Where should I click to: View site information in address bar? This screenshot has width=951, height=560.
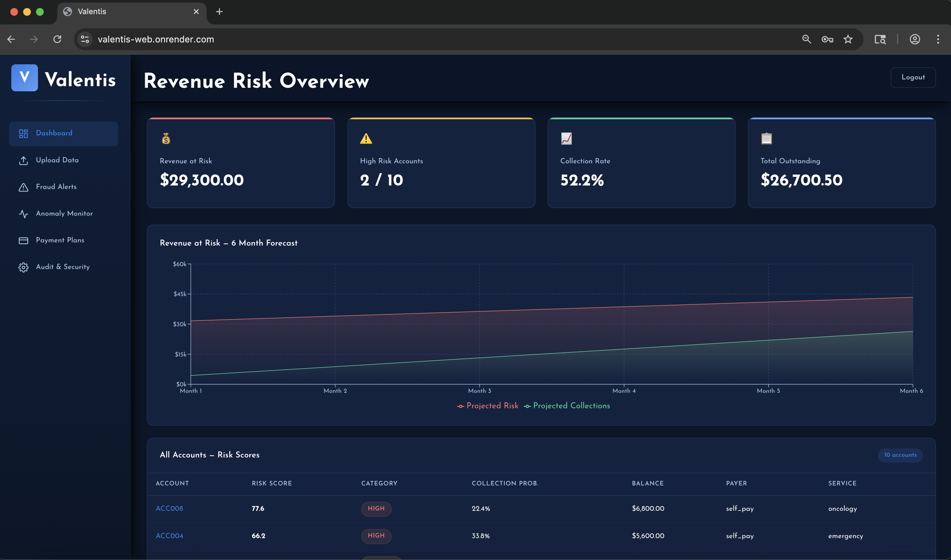tap(85, 39)
